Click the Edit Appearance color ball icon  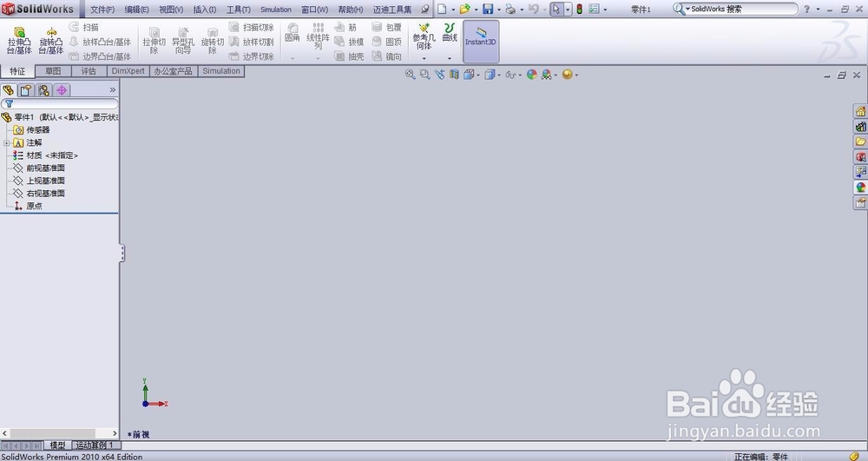click(531, 74)
